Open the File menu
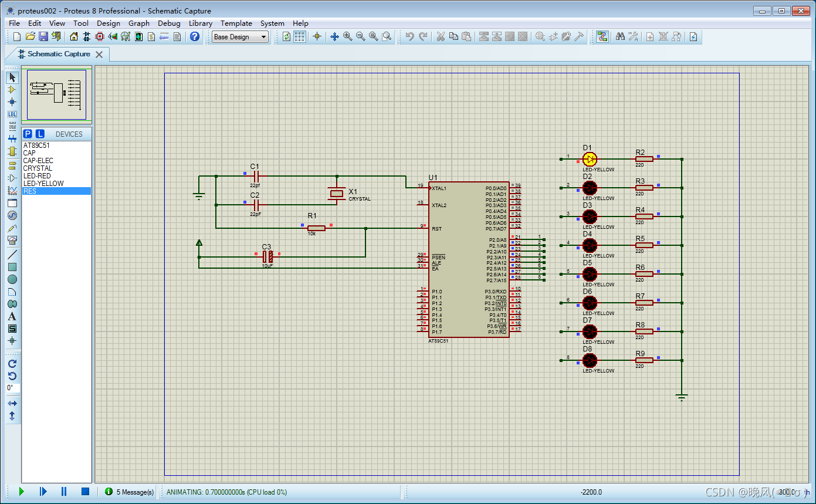The width and height of the screenshot is (816, 504). click(14, 23)
